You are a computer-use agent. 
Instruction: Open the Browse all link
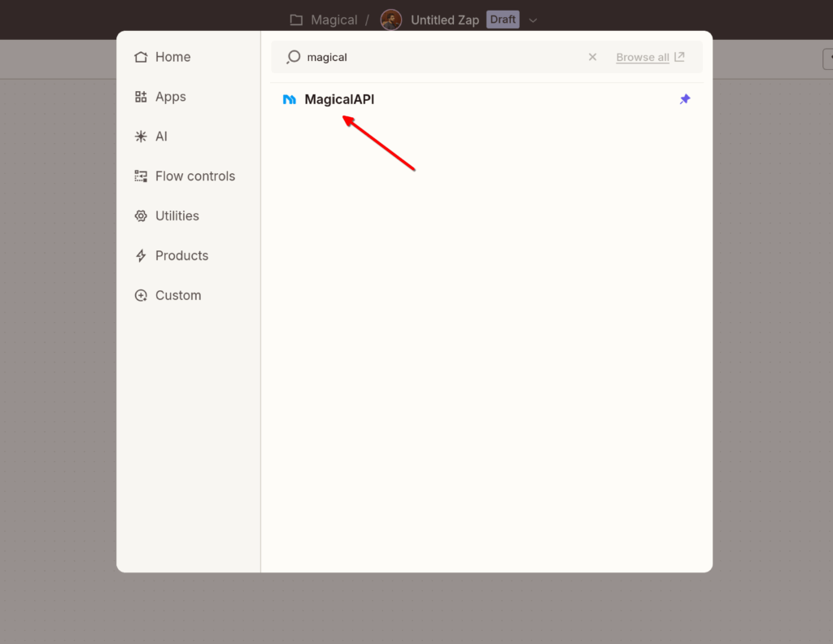coord(643,58)
